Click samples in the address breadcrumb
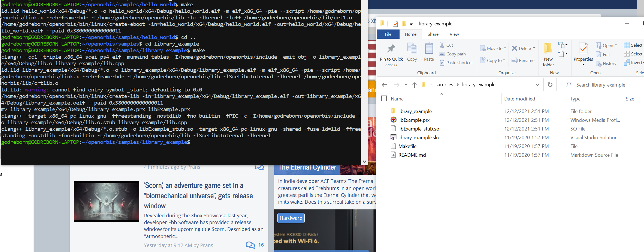Image resolution: width=644 pixels, height=252 pixels. coord(444,85)
